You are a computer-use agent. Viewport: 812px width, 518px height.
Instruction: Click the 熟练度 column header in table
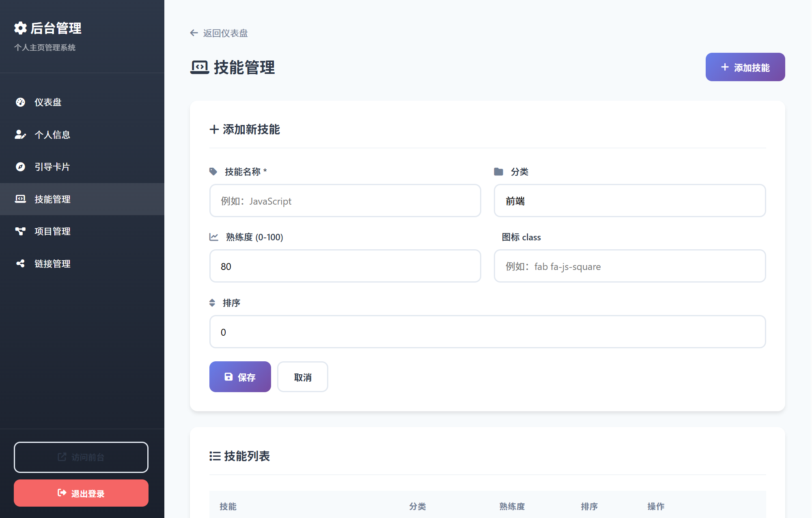[512, 506]
